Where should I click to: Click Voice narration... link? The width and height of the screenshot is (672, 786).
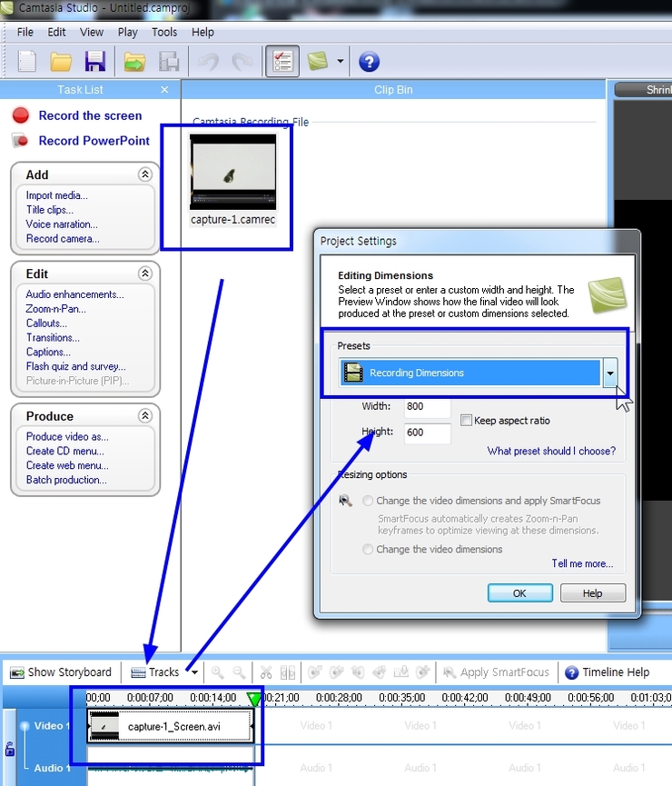coord(62,224)
